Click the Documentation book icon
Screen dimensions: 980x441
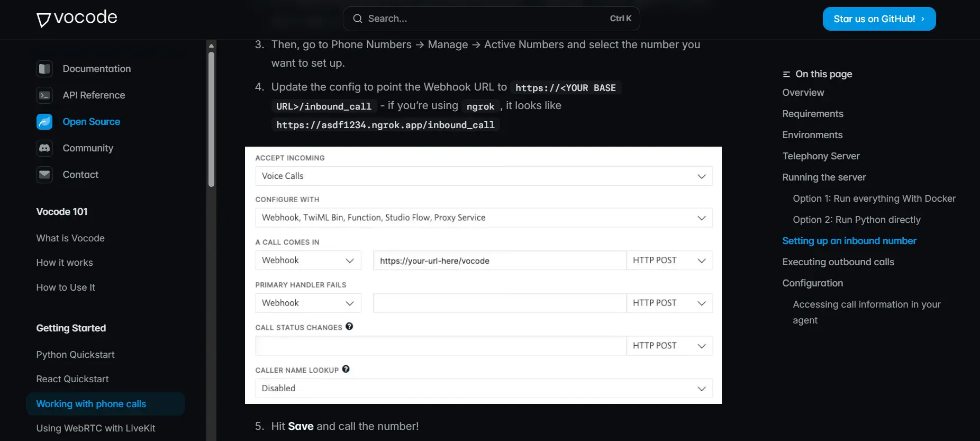(x=44, y=69)
